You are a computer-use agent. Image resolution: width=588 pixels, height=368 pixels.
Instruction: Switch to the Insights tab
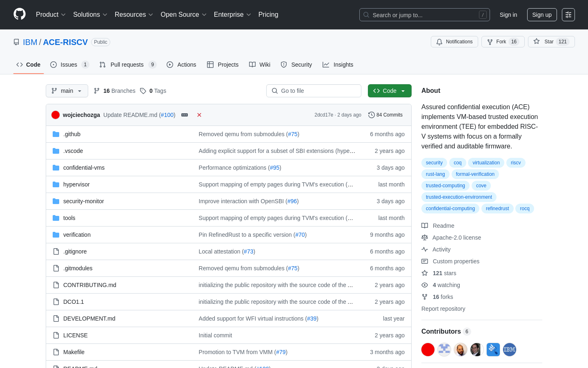[x=338, y=65]
